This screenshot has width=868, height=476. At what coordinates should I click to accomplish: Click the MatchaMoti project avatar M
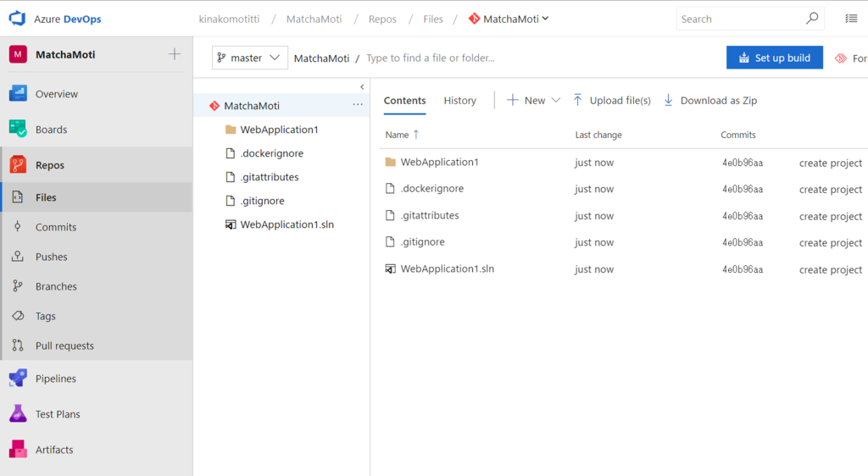pyautogui.click(x=18, y=54)
